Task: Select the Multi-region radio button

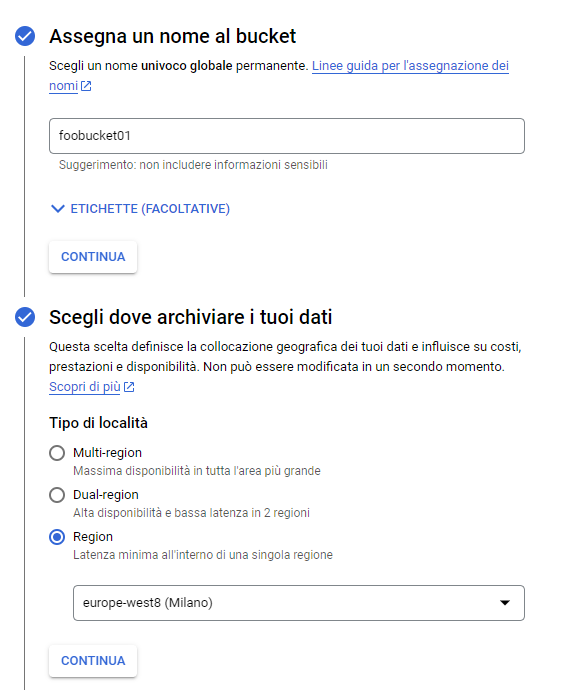Action: pyautogui.click(x=57, y=453)
